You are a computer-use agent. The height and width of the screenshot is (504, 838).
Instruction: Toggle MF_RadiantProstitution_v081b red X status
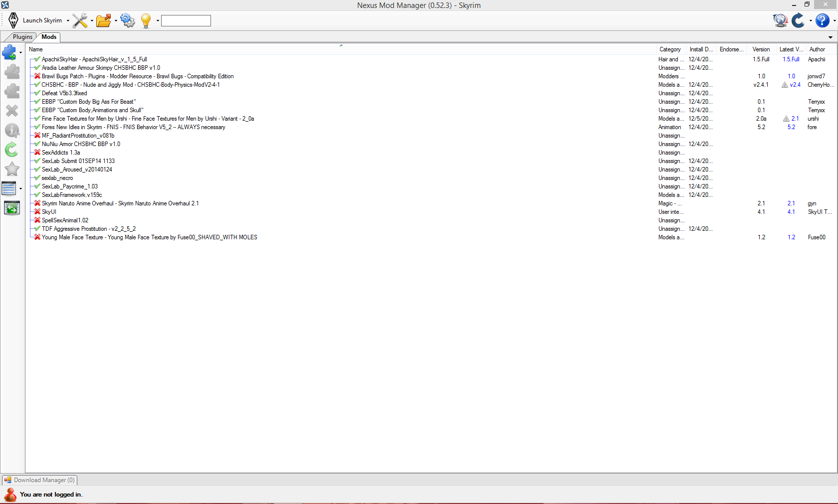(37, 136)
